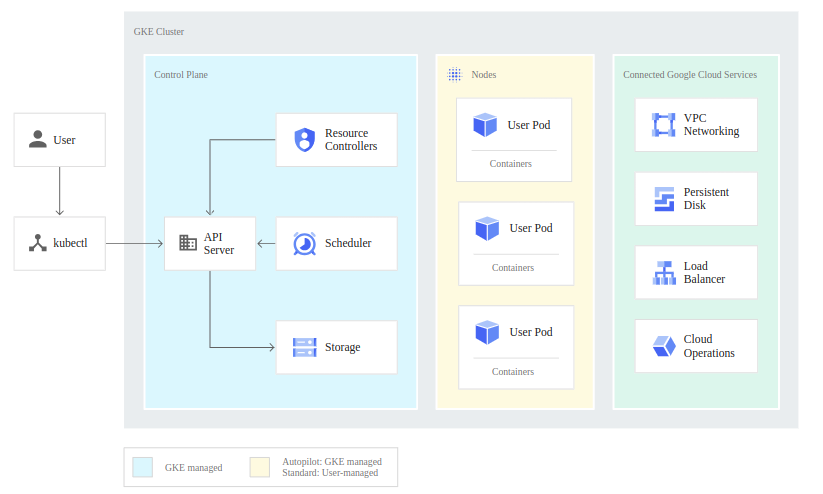Click the middle User Pod cube icon
The width and height of the screenshot is (823, 494).
(487, 228)
